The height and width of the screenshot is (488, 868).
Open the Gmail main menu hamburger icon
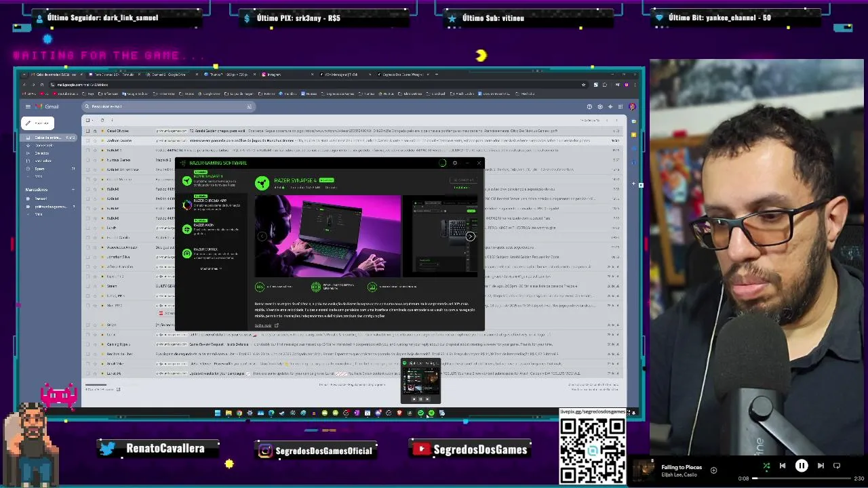(28, 106)
